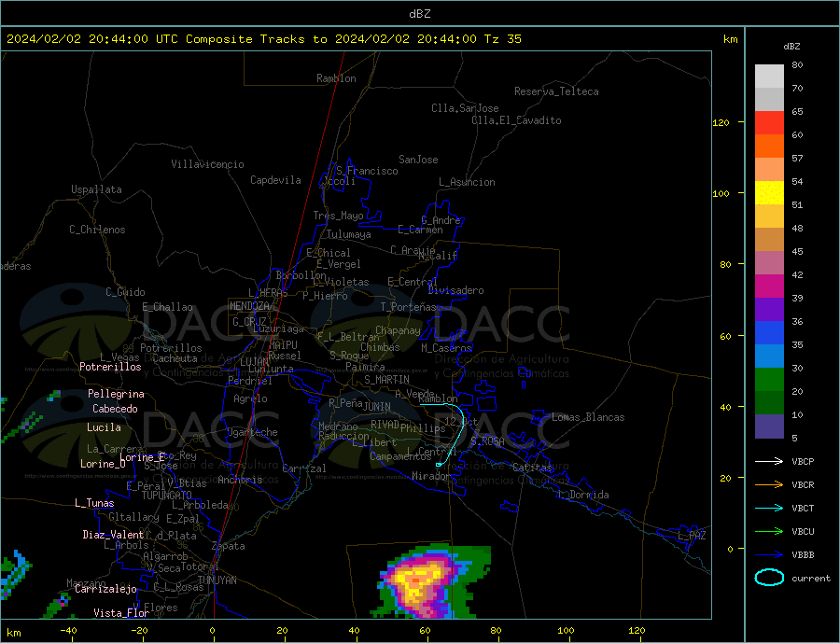
Task: Click the orange VBCR arrow icon
Action: [x=769, y=484]
